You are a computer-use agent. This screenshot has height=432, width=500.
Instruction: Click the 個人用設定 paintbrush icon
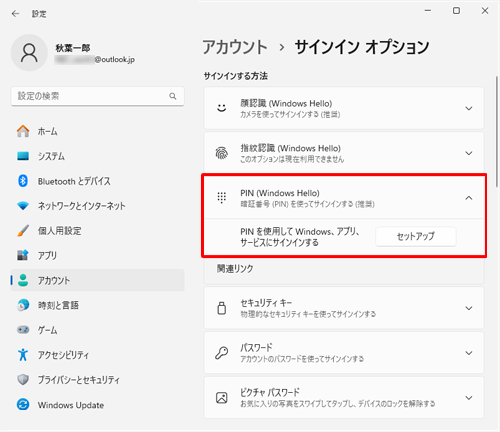[23, 230]
